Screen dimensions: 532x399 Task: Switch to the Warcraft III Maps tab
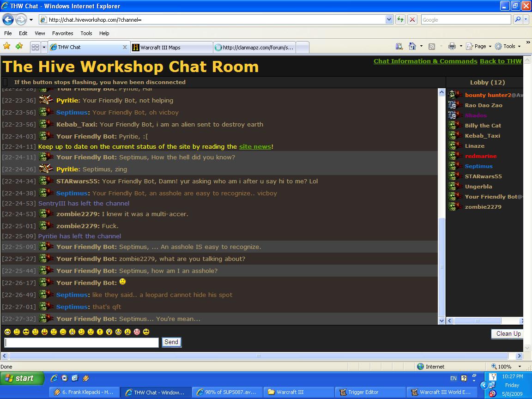(172, 48)
